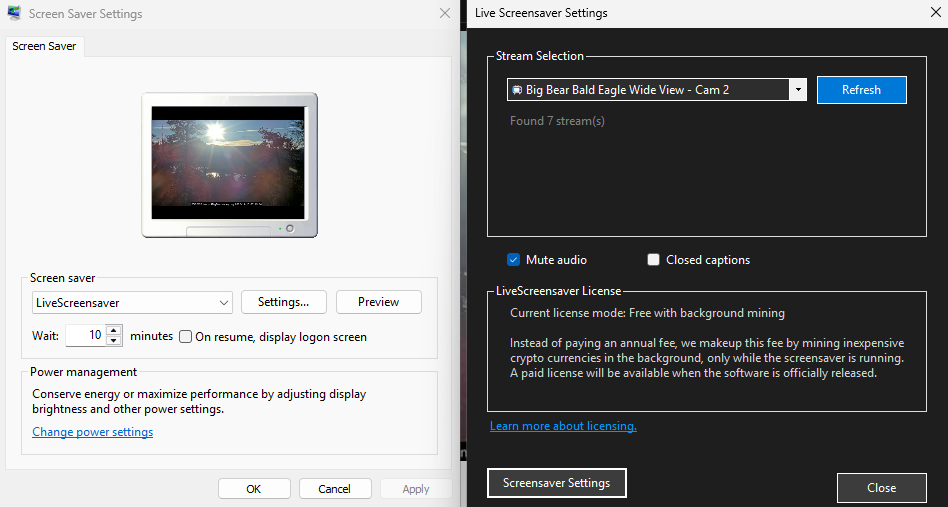Open Change power settings link
Screen dimensions: 948x507
[x=93, y=432]
